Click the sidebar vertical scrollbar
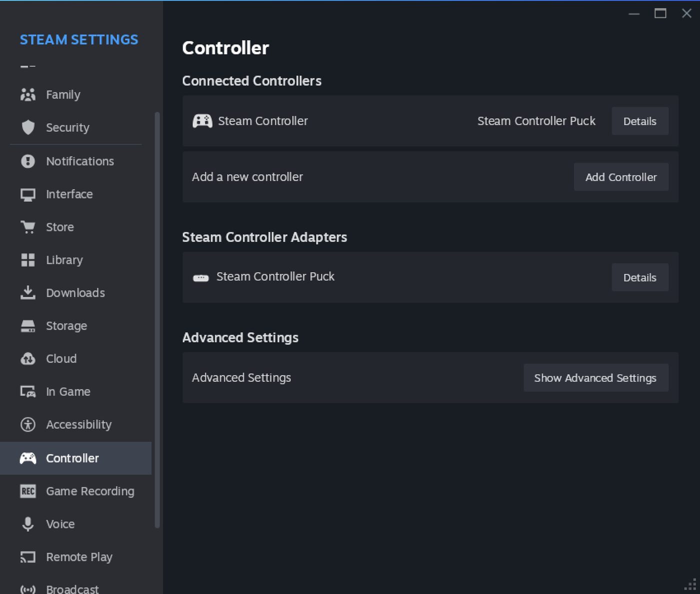700x594 pixels. pyautogui.click(x=157, y=320)
